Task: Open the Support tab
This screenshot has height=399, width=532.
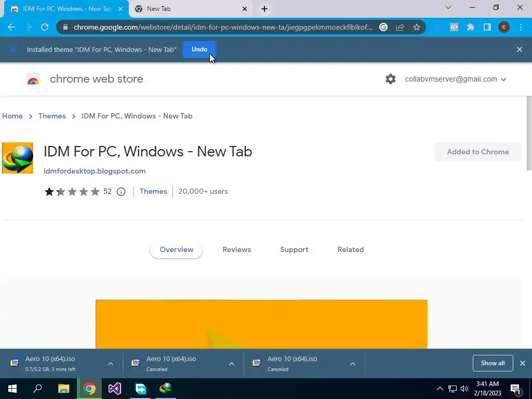Action: coord(294,250)
